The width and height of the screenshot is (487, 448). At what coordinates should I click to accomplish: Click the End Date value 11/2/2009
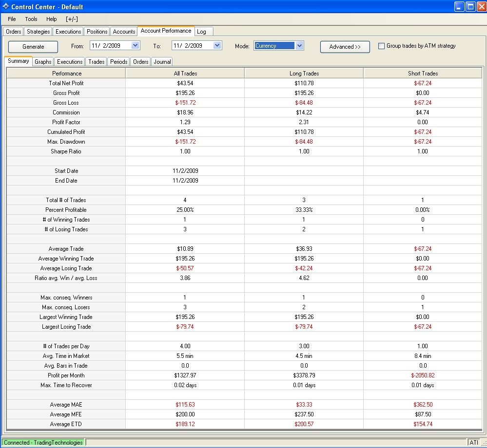coord(185,180)
